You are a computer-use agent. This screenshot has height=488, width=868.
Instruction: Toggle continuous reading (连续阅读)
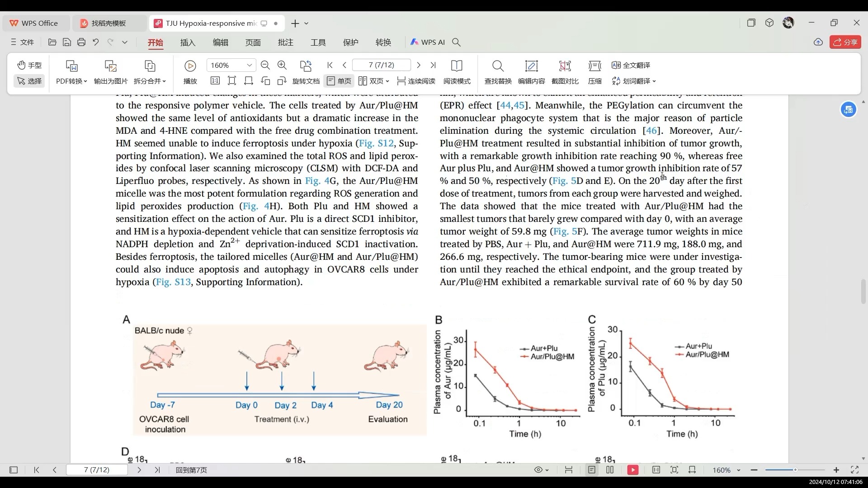tap(416, 81)
